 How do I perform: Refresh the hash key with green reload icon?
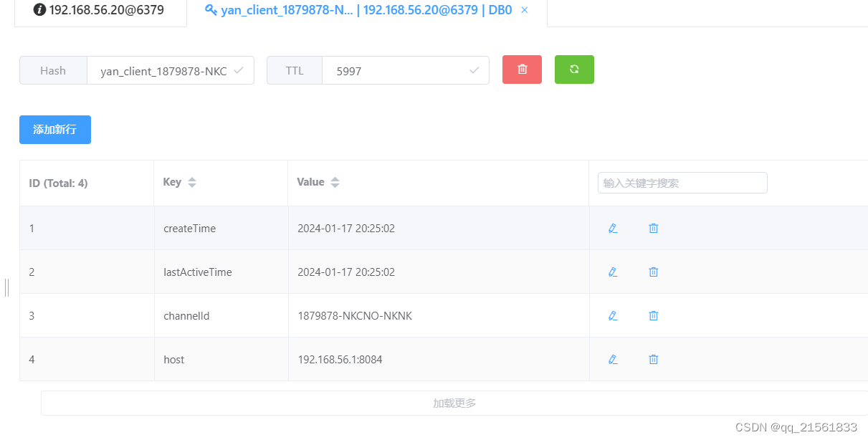click(x=574, y=70)
